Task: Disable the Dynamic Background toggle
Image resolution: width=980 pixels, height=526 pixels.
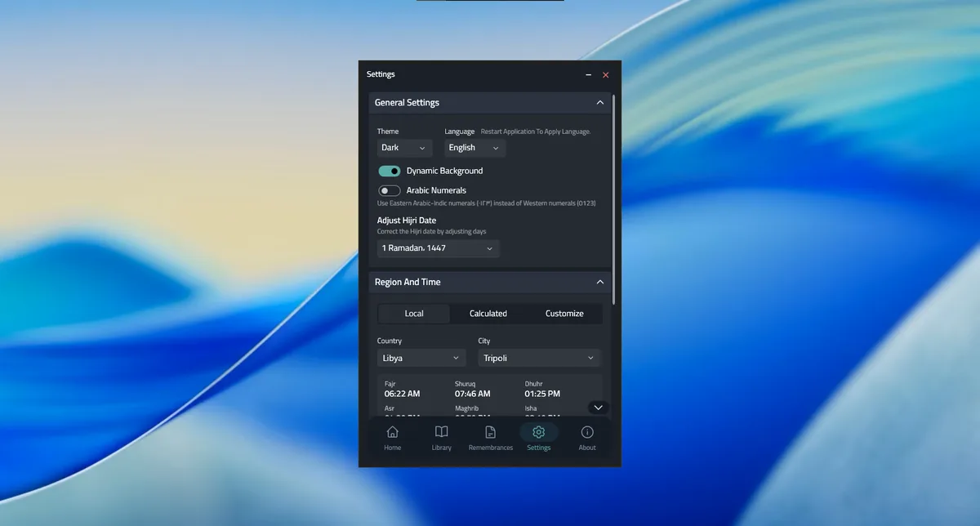Action: point(390,171)
